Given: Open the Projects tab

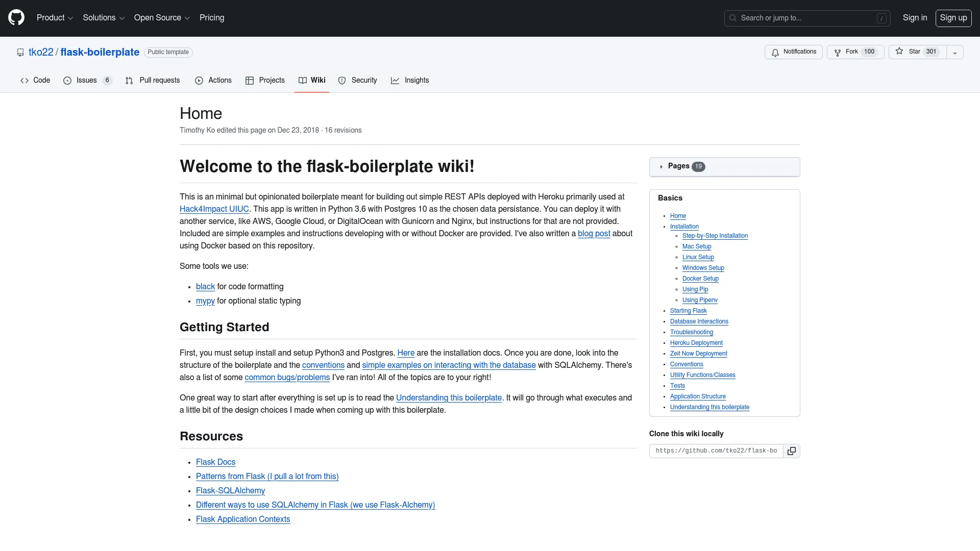Looking at the screenshot, I should [x=265, y=81].
